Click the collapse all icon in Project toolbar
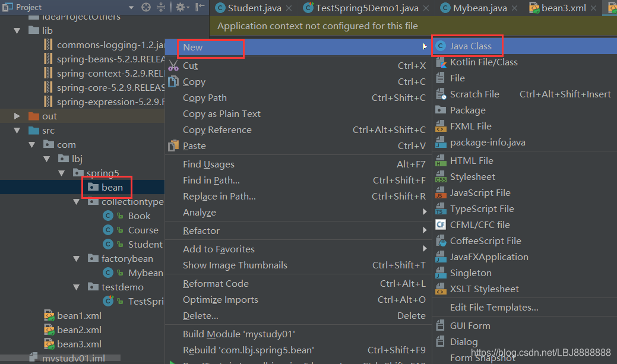Image resolution: width=617 pixels, height=364 pixels. [161, 7]
